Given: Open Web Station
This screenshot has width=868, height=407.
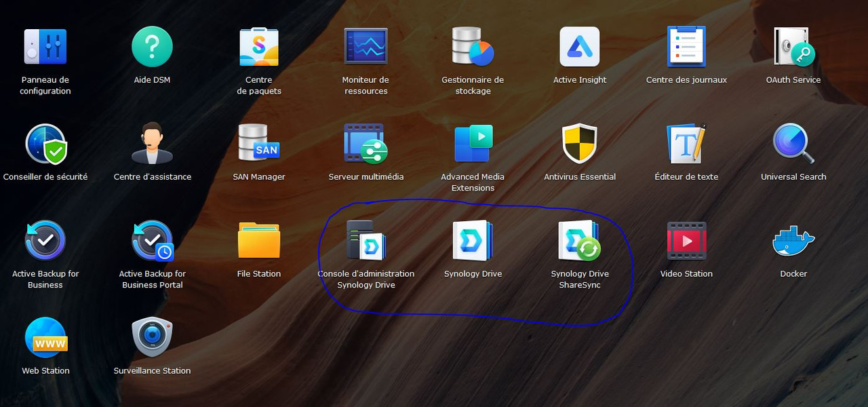Looking at the screenshot, I should click(x=45, y=338).
